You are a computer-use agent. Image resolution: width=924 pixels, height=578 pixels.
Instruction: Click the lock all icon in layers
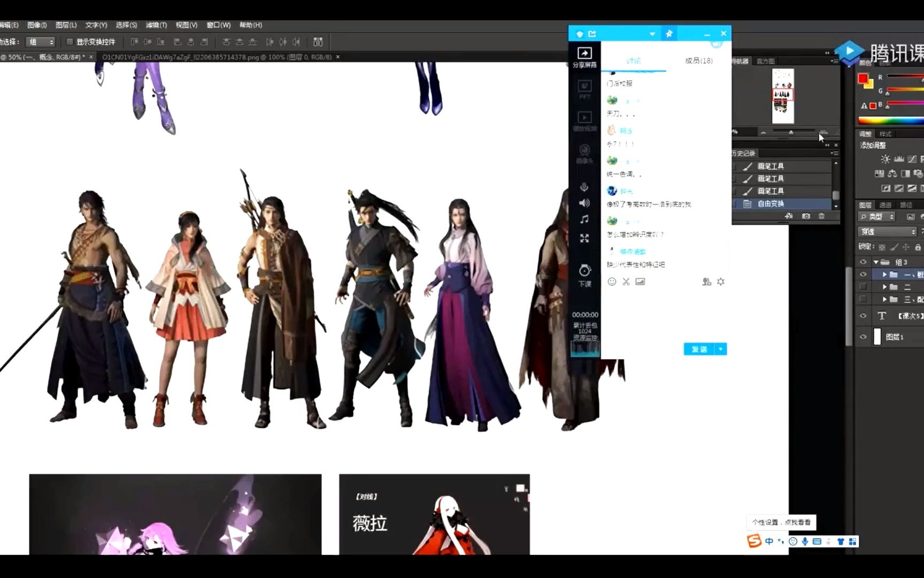click(x=918, y=247)
